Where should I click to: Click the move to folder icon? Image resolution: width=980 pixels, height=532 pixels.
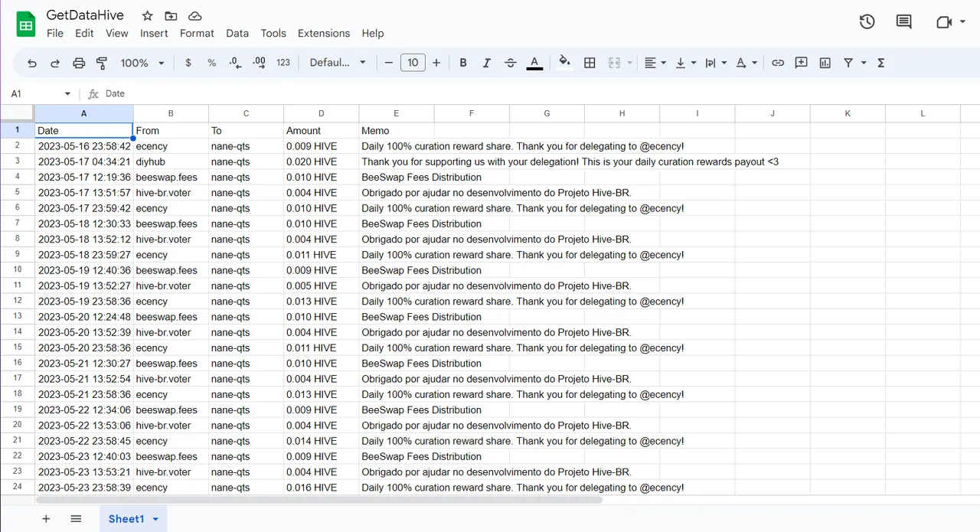pos(171,15)
